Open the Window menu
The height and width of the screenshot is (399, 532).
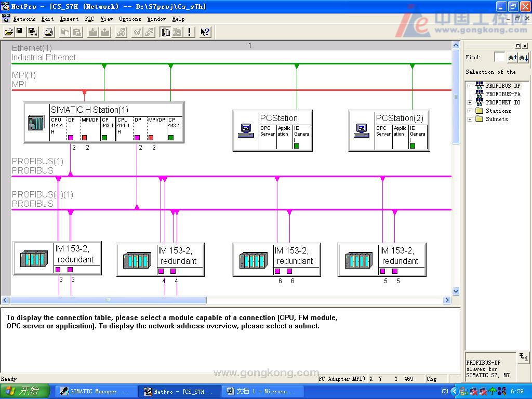(156, 19)
